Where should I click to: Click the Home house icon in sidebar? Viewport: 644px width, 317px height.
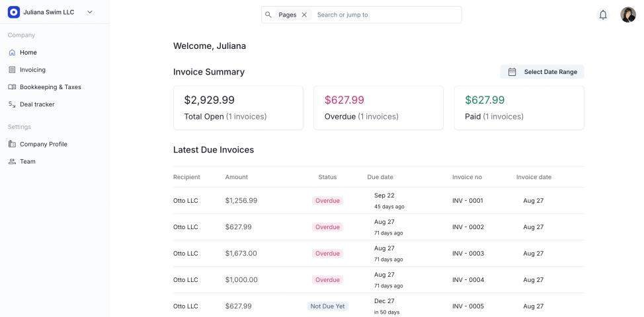(x=12, y=52)
